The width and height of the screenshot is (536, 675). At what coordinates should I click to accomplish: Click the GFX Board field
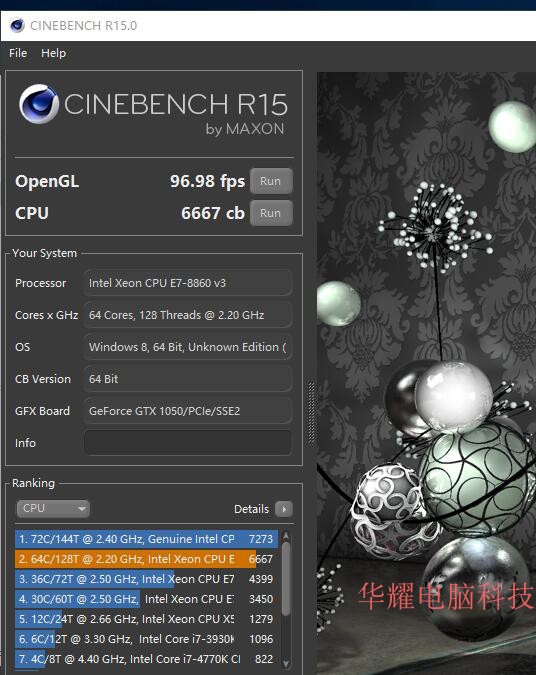click(x=188, y=411)
